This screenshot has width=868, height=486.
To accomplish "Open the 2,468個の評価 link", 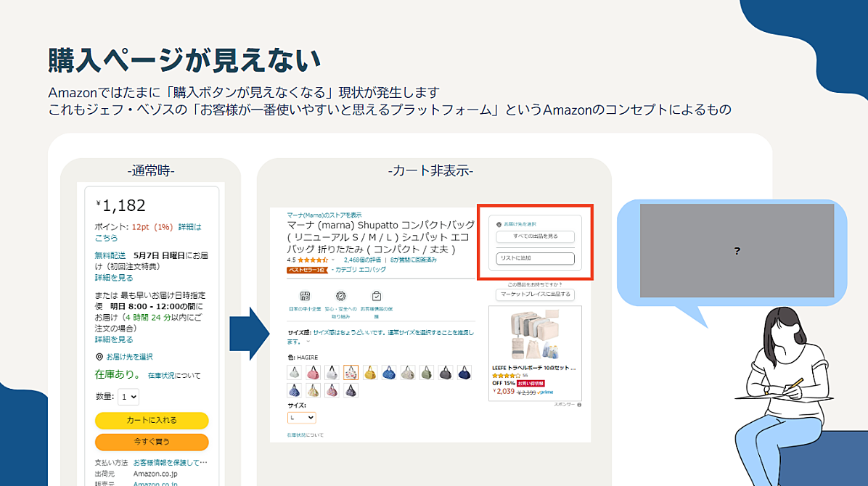I will (x=363, y=260).
